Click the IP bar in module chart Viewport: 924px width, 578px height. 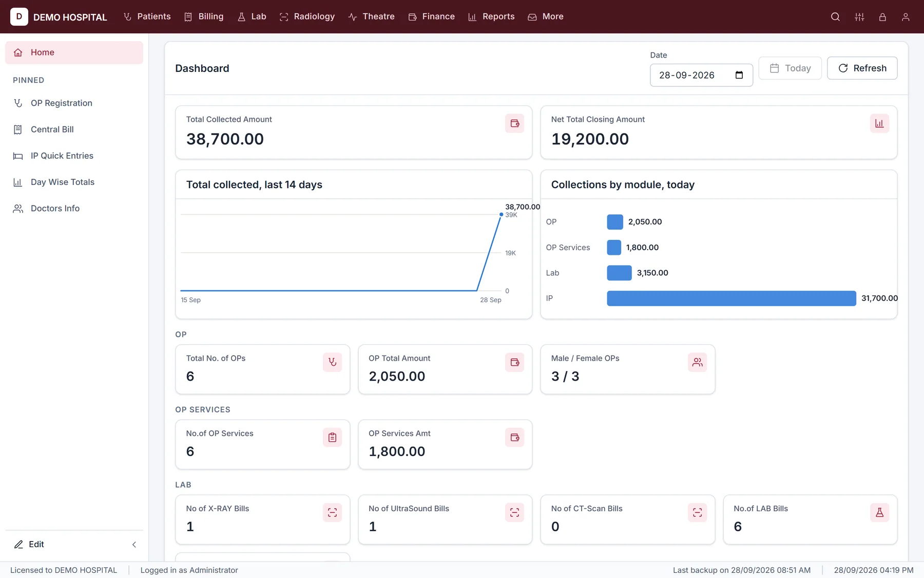click(731, 298)
